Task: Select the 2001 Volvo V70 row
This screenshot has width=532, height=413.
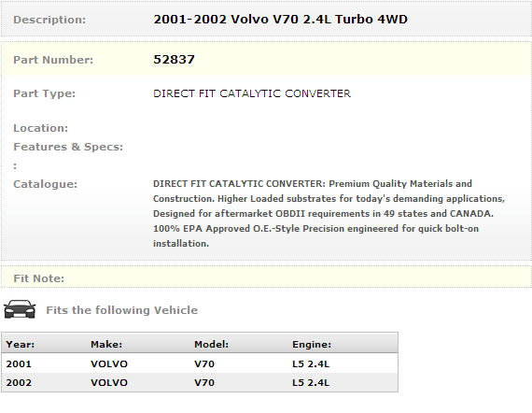Action: coord(200,363)
